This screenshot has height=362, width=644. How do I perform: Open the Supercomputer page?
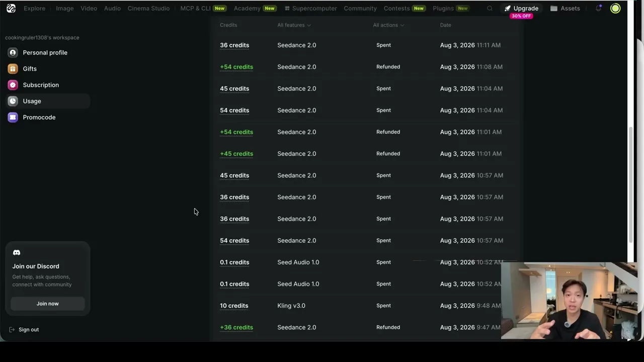310,9
